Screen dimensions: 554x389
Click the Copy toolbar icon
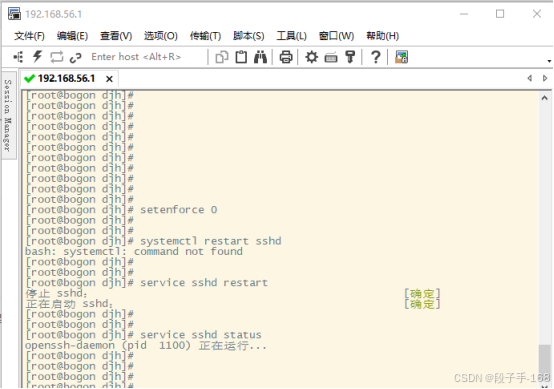pos(222,57)
